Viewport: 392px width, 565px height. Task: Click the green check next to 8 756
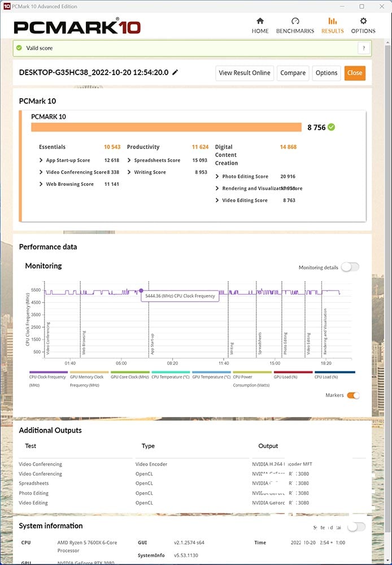[x=332, y=127]
